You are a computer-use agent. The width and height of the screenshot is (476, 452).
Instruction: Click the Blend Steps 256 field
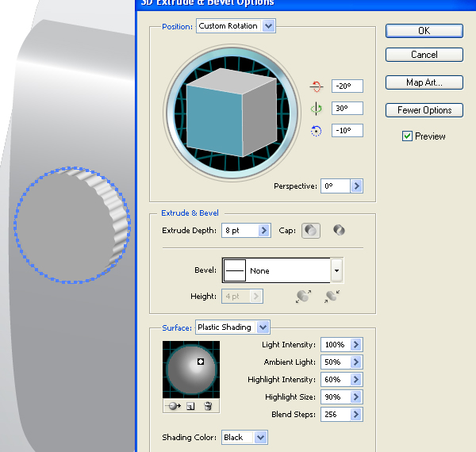pyautogui.click(x=336, y=415)
